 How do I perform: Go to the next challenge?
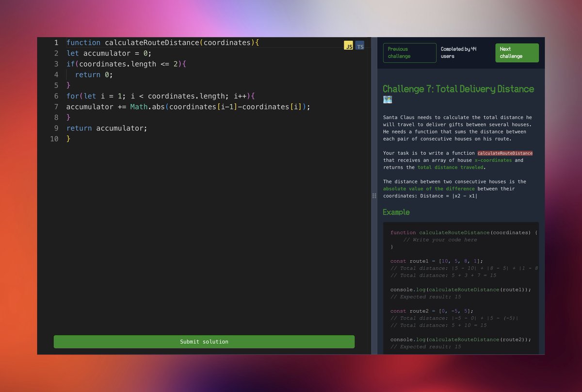[x=517, y=52]
